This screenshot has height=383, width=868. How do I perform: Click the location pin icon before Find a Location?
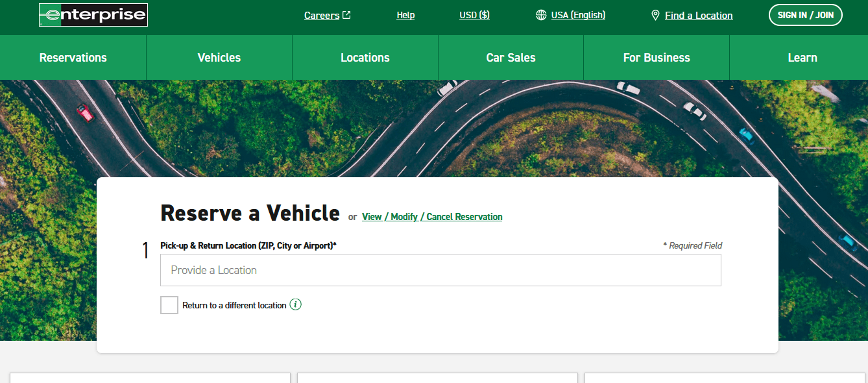tap(655, 14)
